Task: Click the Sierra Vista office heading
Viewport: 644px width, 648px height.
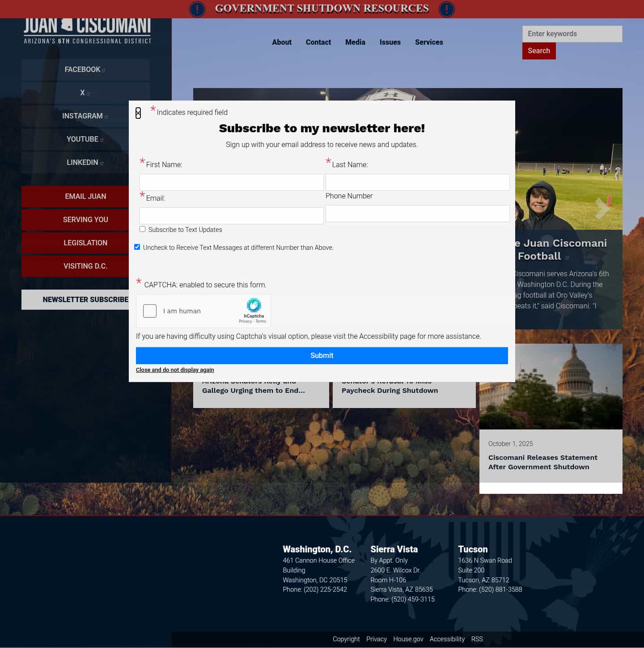Action: [x=394, y=549]
